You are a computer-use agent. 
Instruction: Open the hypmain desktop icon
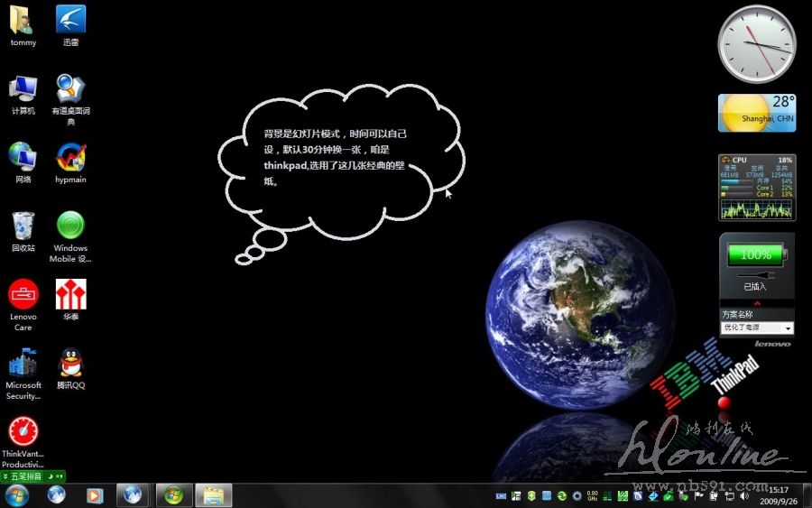[x=70, y=157]
